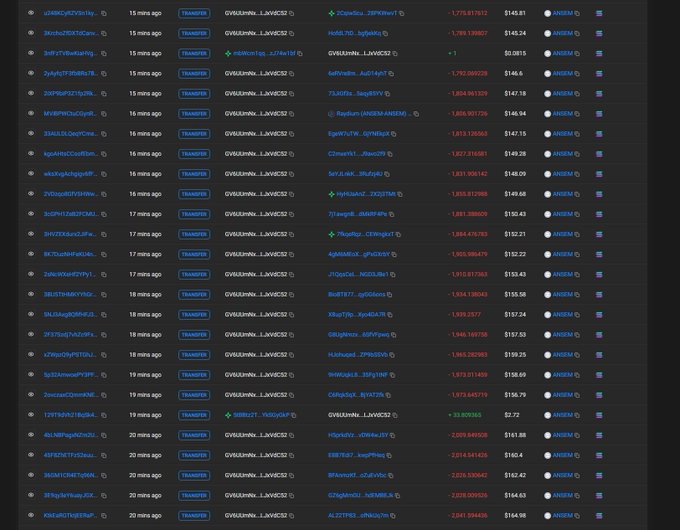Copy the GV6UUmNx sender address in the $158.69 row
Screen dimensions: 680x530
(x=291, y=375)
